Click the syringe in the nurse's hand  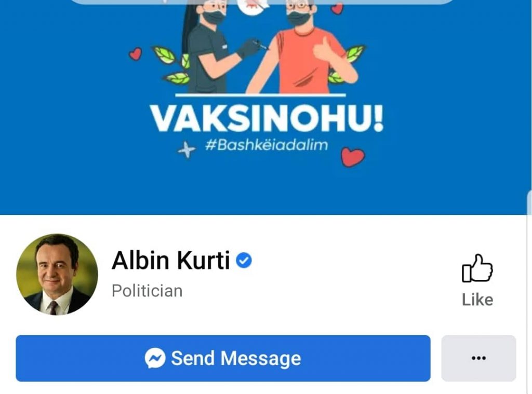click(x=261, y=45)
